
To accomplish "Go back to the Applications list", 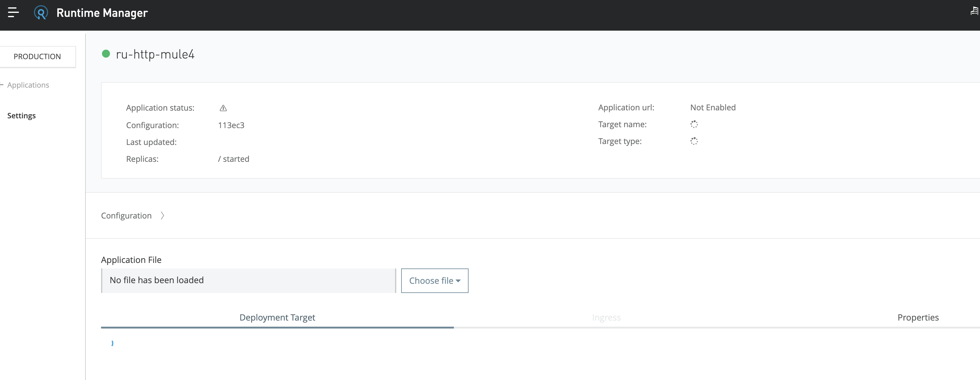I will [x=28, y=85].
